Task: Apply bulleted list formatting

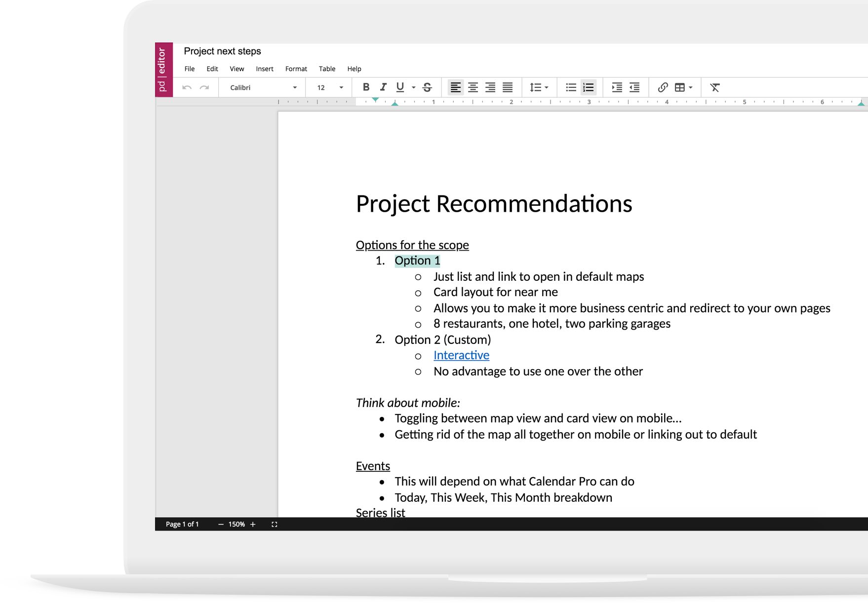Action: [571, 87]
